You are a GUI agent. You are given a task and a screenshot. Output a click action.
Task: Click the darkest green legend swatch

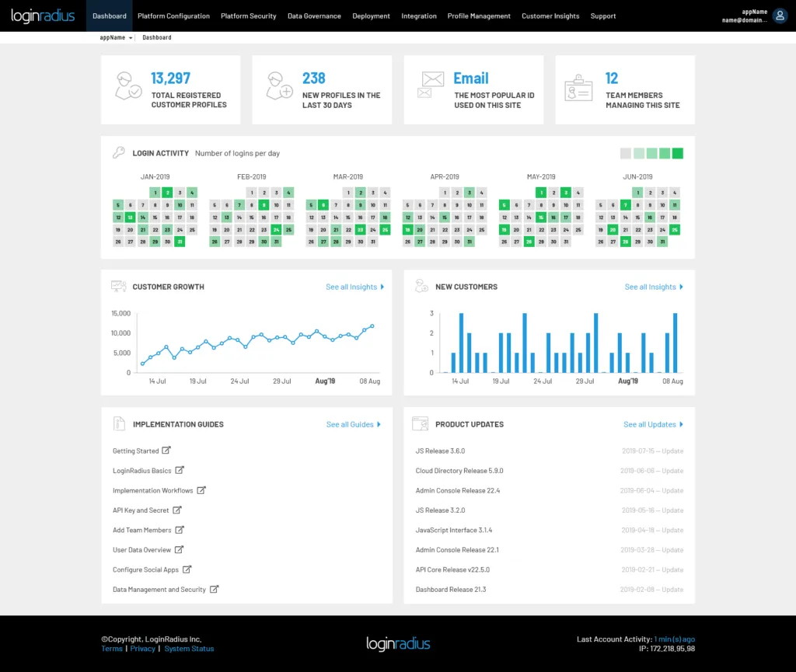(677, 153)
